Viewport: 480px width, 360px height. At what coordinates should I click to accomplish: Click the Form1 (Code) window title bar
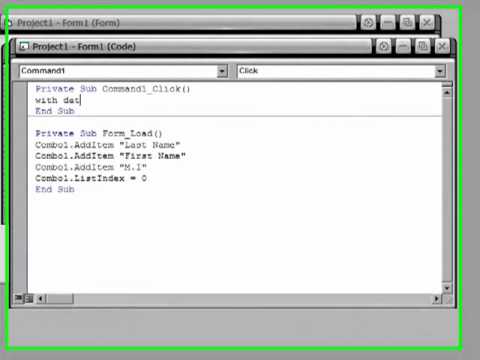(193, 46)
